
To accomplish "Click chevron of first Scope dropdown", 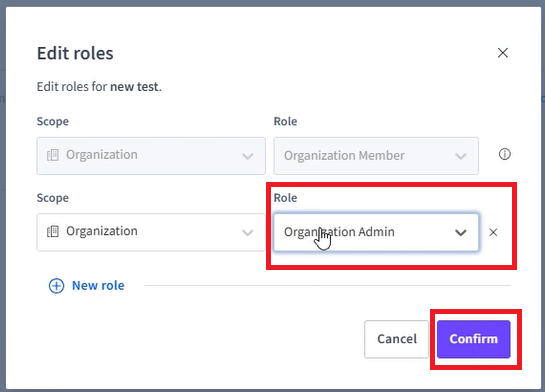I will 247,156.
